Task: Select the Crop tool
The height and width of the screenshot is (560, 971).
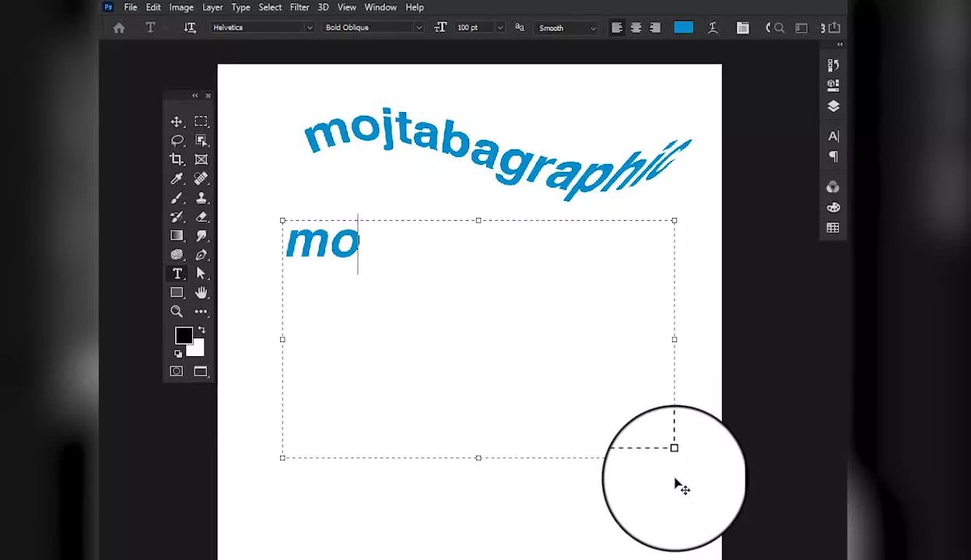Action: click(x=177, y=159)
